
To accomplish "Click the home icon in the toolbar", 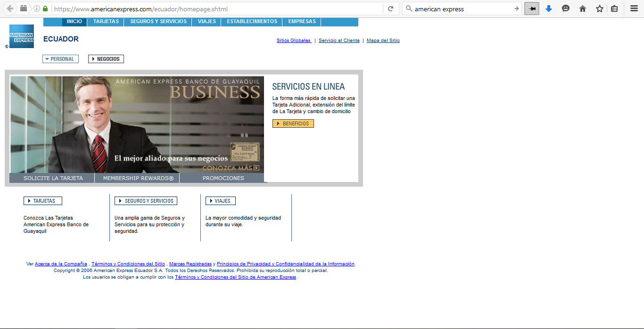I will [x=583, y=8].
